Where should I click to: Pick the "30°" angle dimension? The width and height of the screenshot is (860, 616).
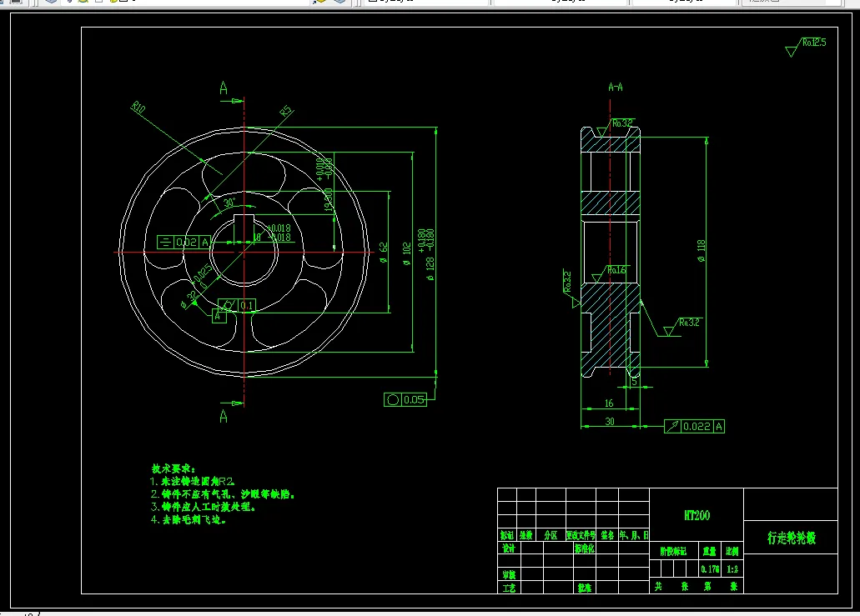tap(229, 203)
